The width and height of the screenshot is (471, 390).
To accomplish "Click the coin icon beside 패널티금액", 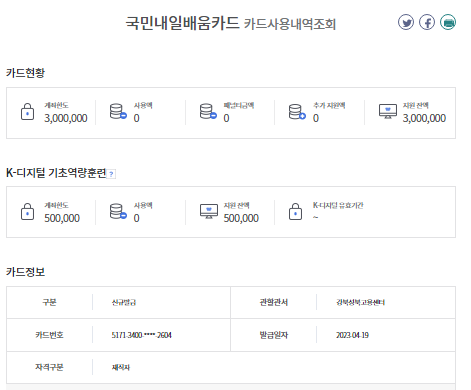I will pyautogui.click(x=208, y=111).
